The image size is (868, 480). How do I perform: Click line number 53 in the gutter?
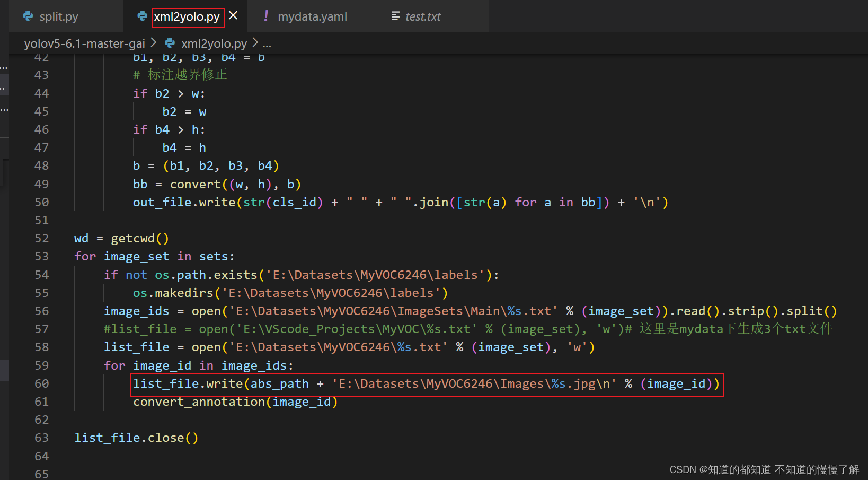coord(41,257)
